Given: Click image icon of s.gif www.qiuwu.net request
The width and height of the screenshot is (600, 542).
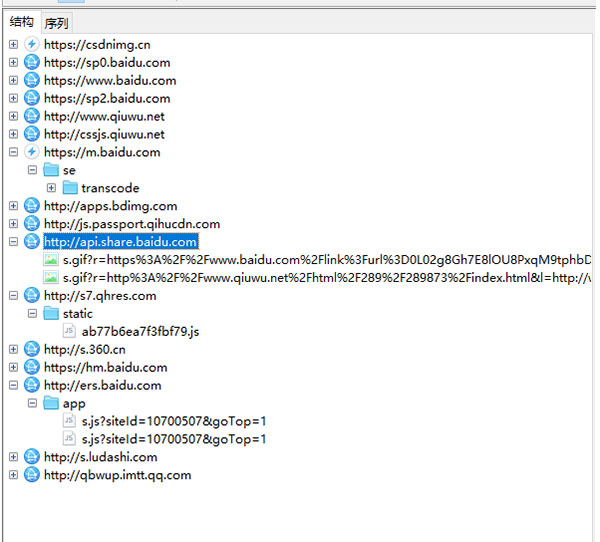Looking at the screenshot, I should click(51, 278).
